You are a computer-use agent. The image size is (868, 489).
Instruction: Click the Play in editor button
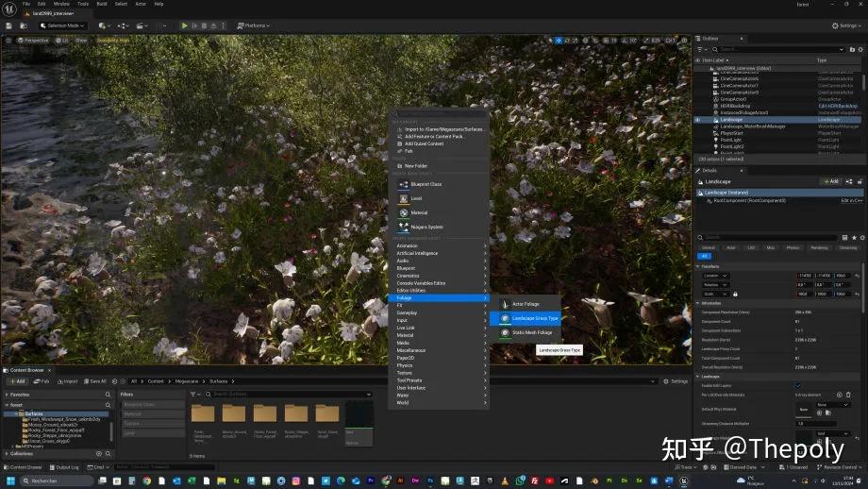pos(184,25)
